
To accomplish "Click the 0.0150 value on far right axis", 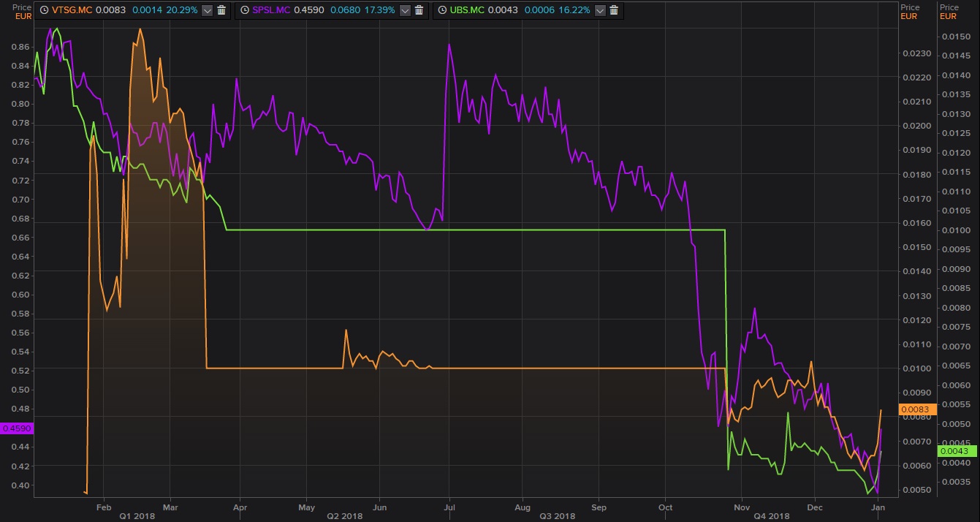I will click(954, 37).
